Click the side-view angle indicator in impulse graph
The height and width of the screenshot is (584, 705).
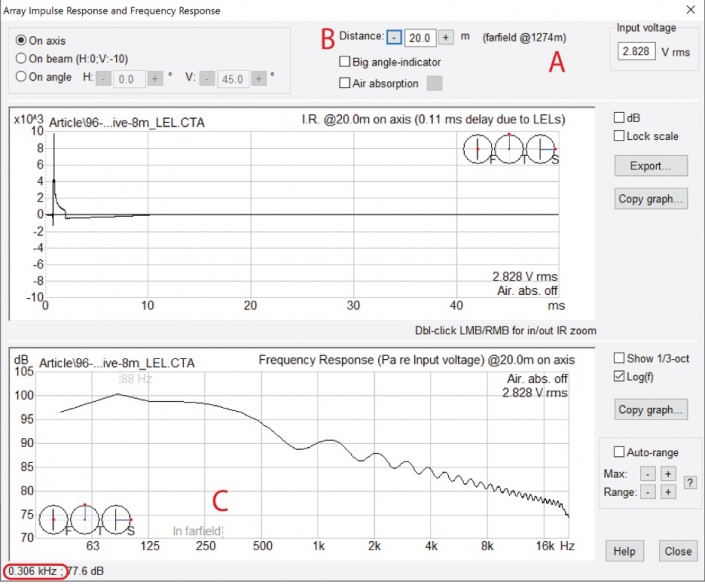[541, 150]
